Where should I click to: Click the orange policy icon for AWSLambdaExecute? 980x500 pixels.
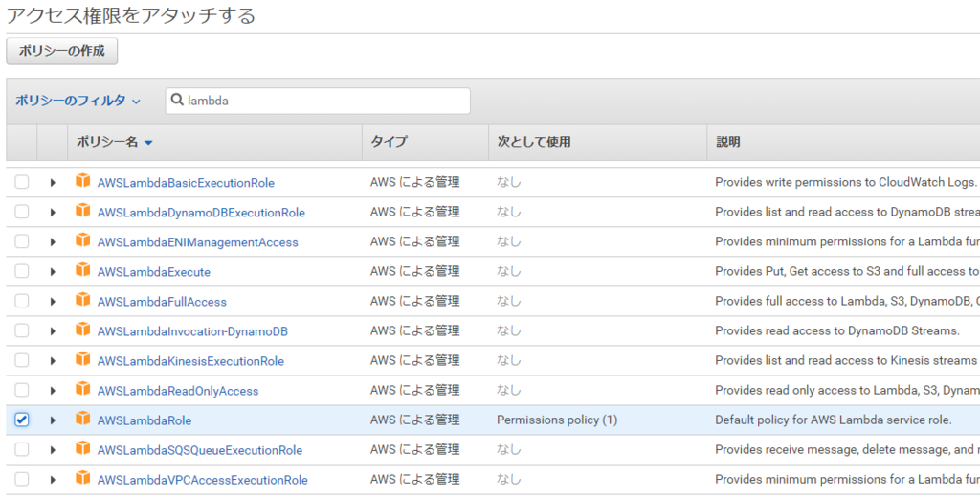82,270
